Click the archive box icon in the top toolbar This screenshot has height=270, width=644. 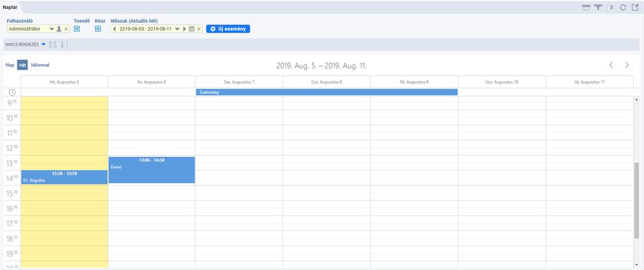pyautogui.click(x=586, y=8)
